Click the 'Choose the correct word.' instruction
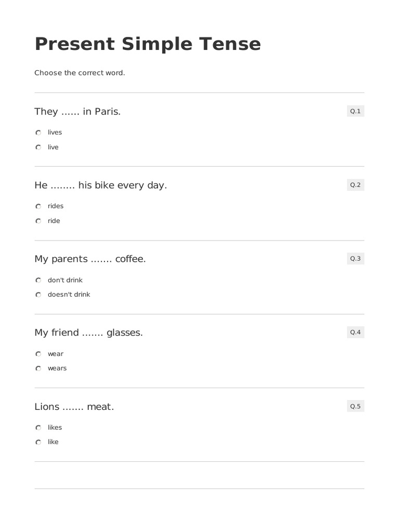The width and height of the screenshot is (399, 532). pyautogui.click(x=79, y=73)
